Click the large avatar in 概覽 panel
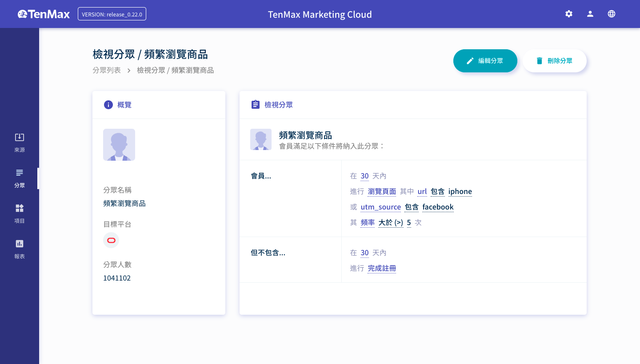Viewport: 640px width, 364px height. coord(119,145)
